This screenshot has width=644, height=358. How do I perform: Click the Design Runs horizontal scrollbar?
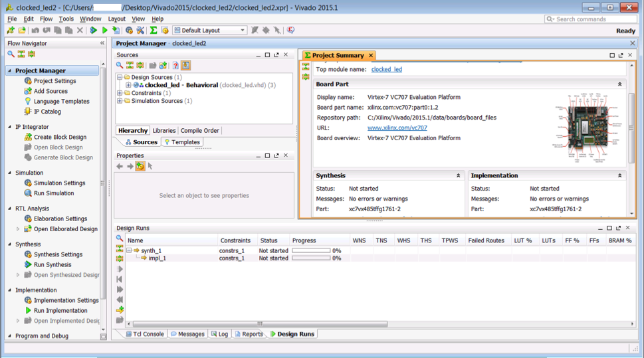pyautogui.click(x=260, y=324)
